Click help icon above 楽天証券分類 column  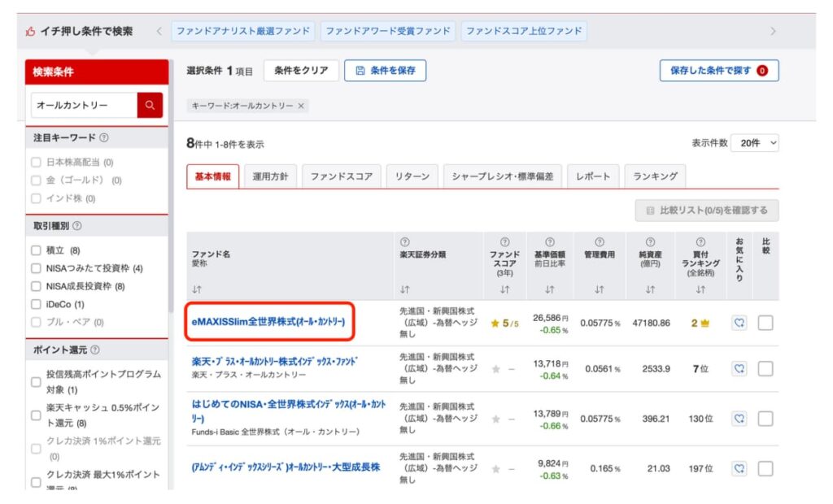pos(405,241)
